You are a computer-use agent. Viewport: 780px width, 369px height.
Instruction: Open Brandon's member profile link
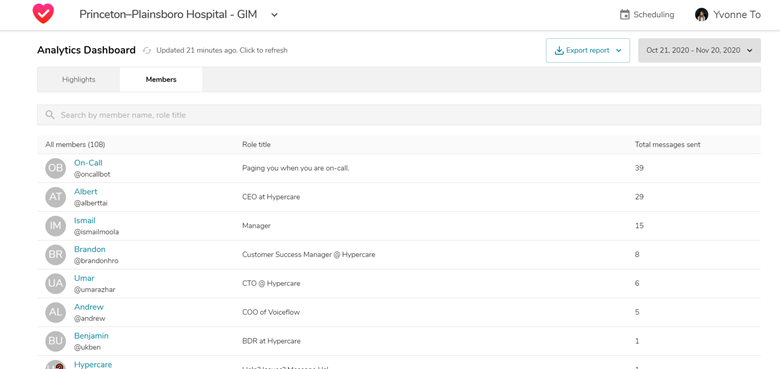(x=90, y=249)
